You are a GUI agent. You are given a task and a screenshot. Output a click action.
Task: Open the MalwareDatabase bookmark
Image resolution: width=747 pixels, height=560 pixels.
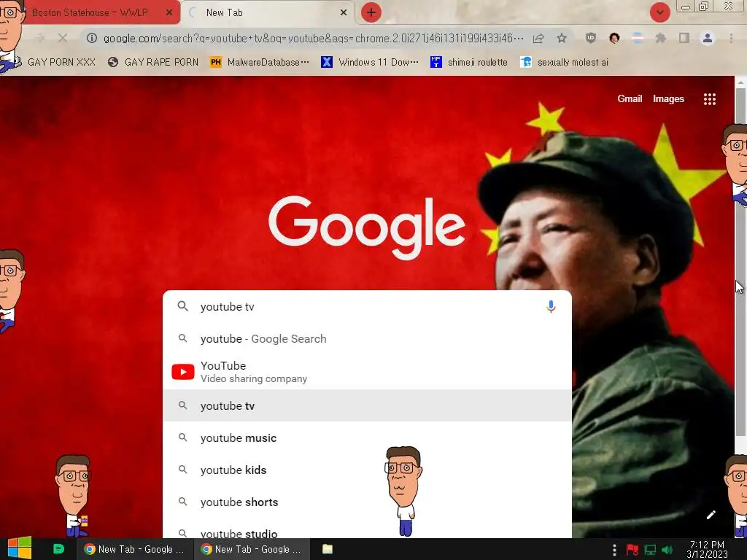[x=260, y=62]
